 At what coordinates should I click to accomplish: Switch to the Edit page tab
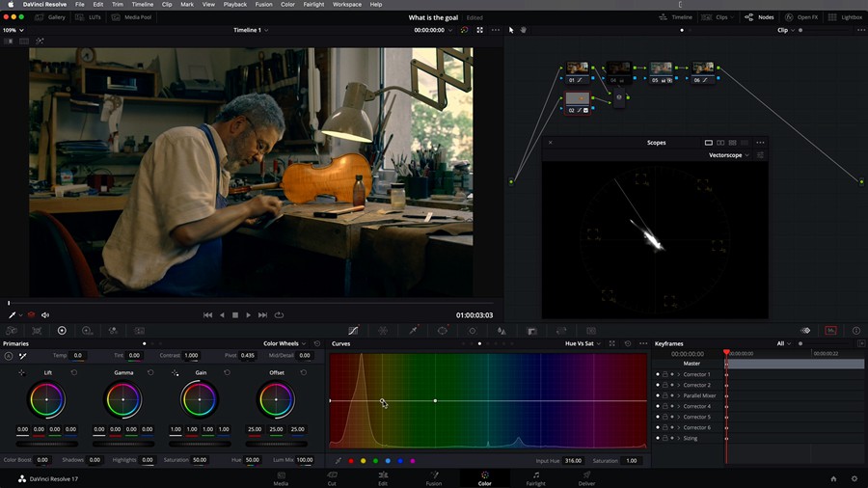pyautogui.click(x=383, y=478)
